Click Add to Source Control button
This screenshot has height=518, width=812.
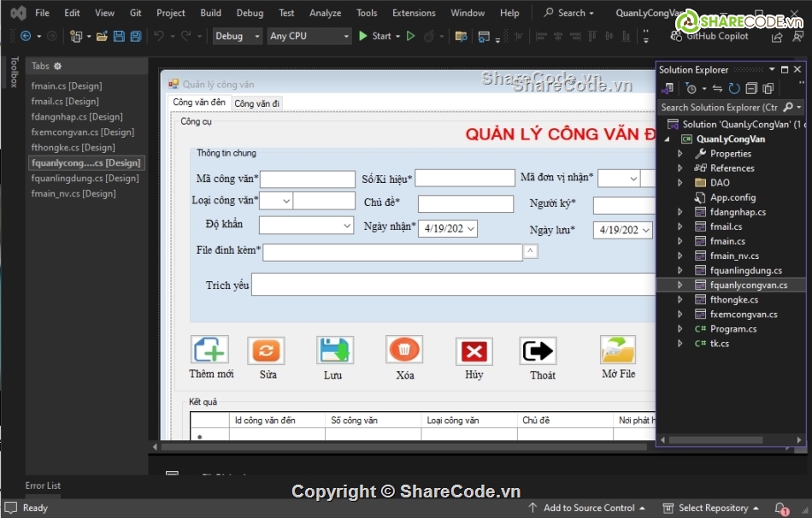pyautogui.click(x=586, y=508)
